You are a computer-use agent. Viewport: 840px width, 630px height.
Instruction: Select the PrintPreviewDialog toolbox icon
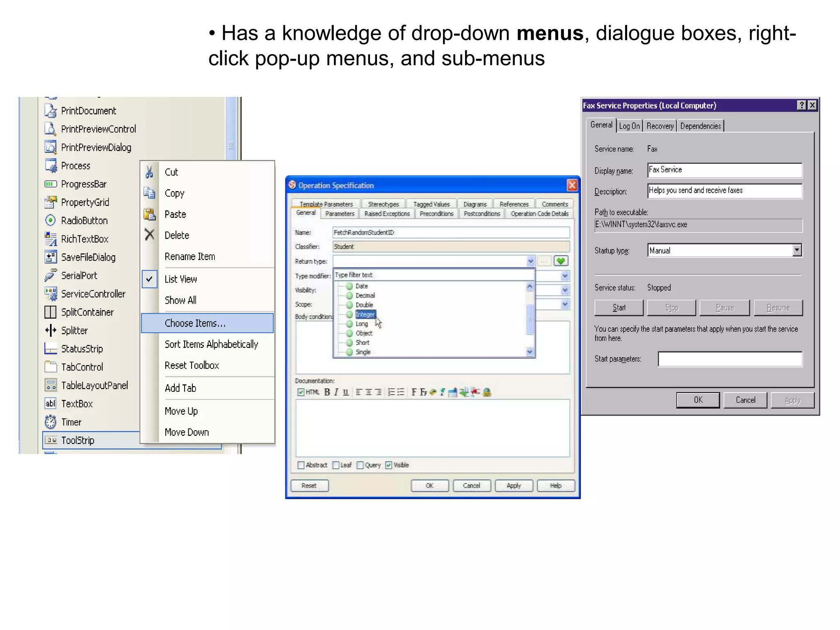tap(50, 147)
